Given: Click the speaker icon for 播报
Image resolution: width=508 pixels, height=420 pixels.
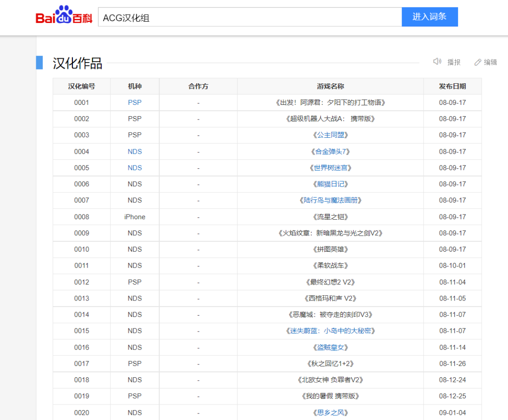Looking at the screenshot, I should pos(437,62).
